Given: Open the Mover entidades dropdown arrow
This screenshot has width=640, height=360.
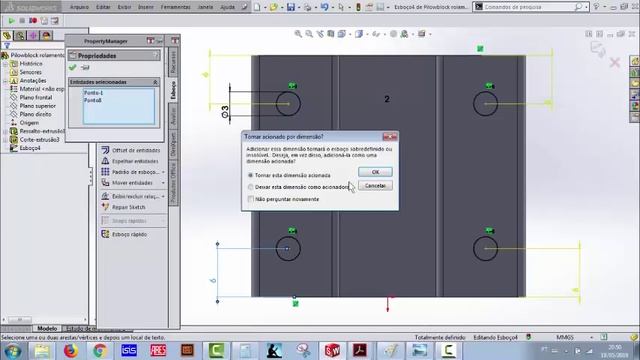Looking at the screenshot, I should click(163, 183).
